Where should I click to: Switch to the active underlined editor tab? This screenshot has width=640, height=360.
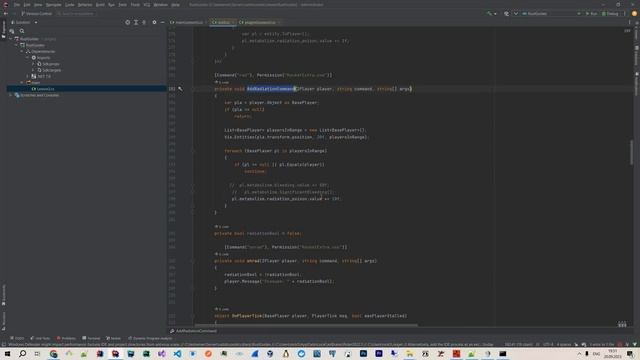(222, 22)
